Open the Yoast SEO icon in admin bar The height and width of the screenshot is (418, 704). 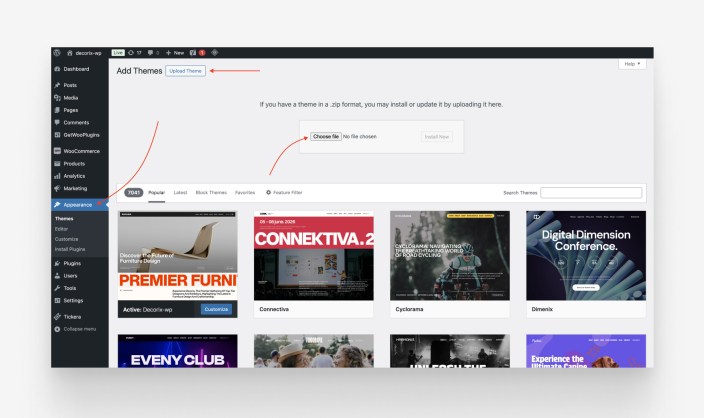pyautogui.click(x=193, y=53)
